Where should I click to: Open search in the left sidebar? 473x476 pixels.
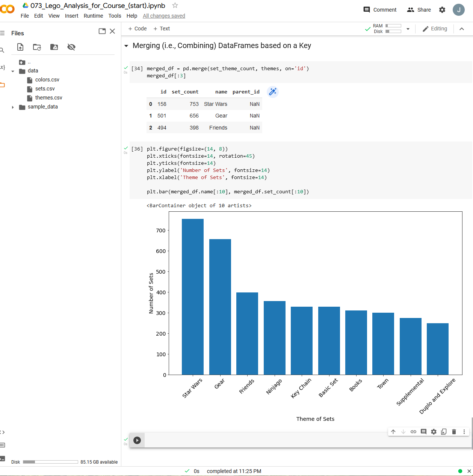tap(3, 50)
